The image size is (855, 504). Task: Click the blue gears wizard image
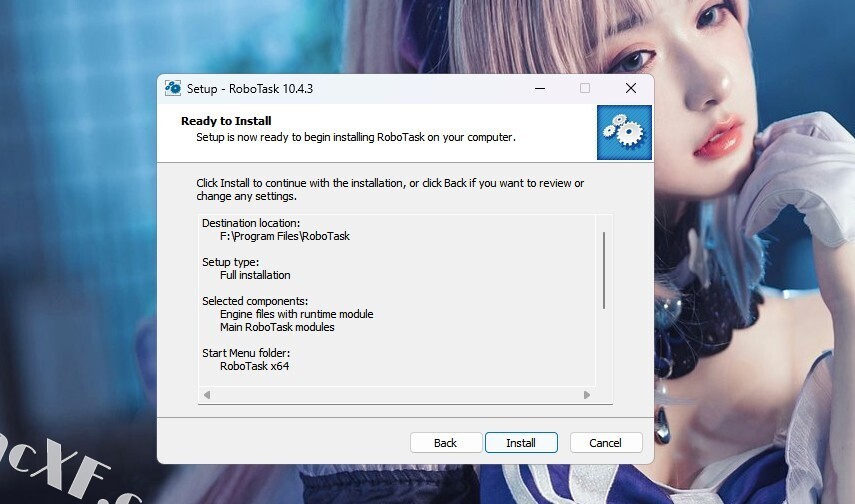(624, 133)
